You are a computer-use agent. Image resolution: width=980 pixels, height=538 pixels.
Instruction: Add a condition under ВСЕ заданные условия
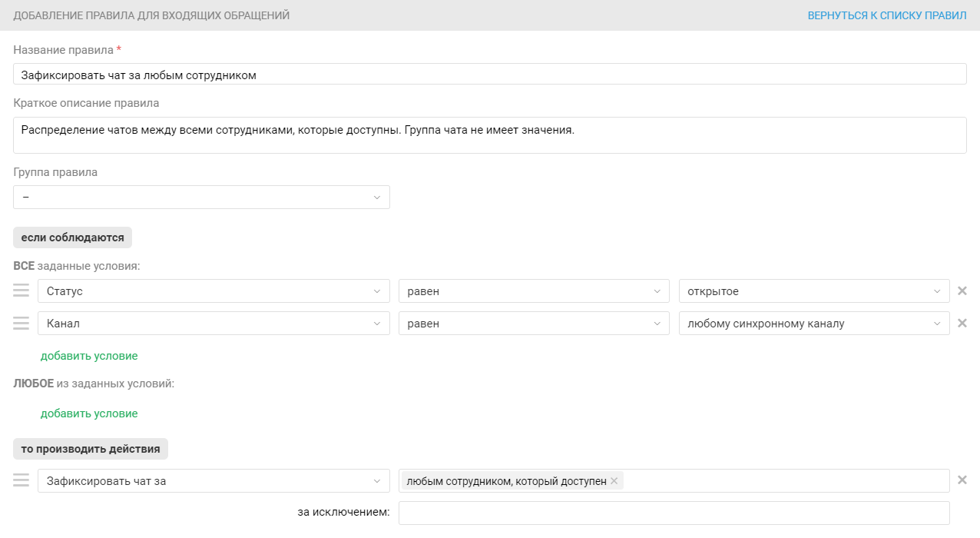pyautogui.click(x=89, y=356)
